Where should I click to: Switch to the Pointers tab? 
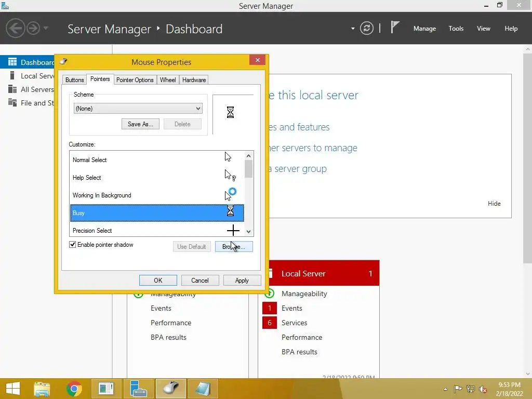(100, 79)
